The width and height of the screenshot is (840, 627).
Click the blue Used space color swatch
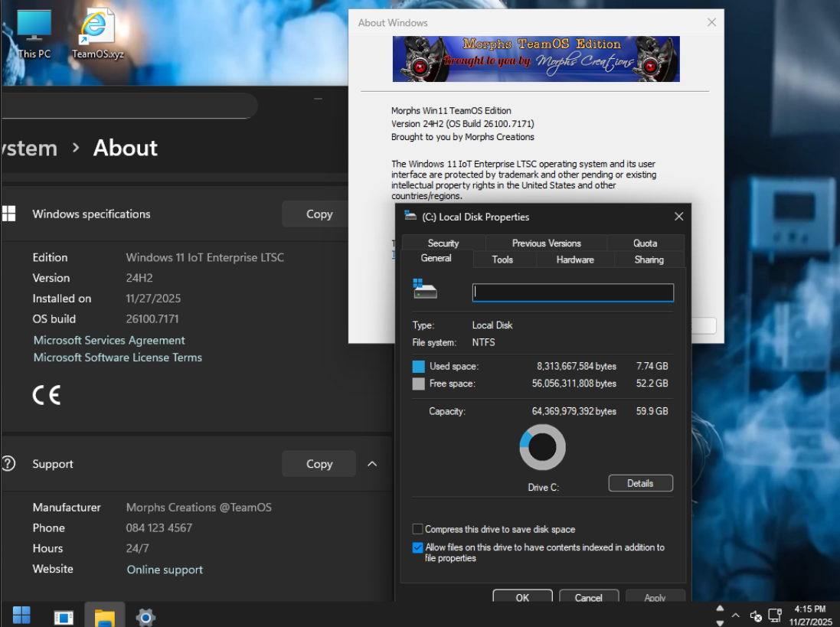pyautogui.click(x=418, y=367)
